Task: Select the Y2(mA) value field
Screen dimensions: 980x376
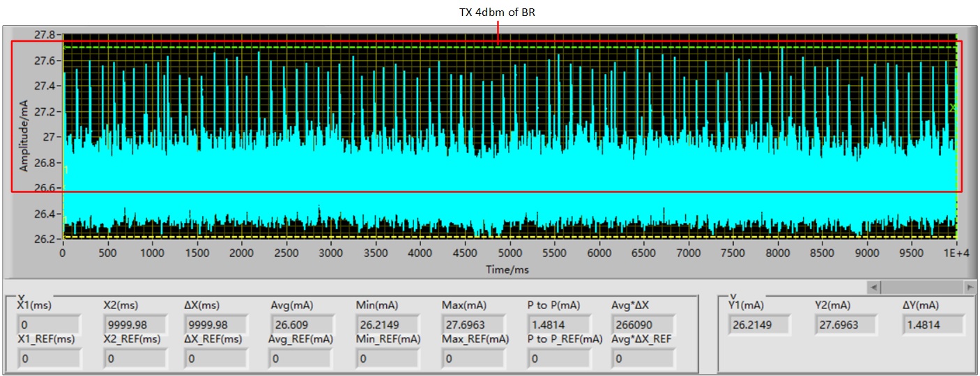Action: tap(846, 324)
